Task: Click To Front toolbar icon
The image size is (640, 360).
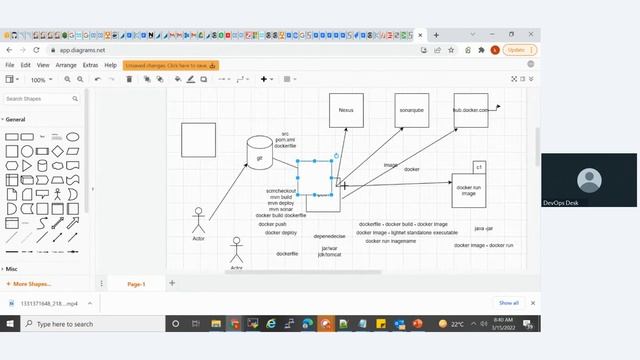Action: pyautogui.click(x=147, y=79)
